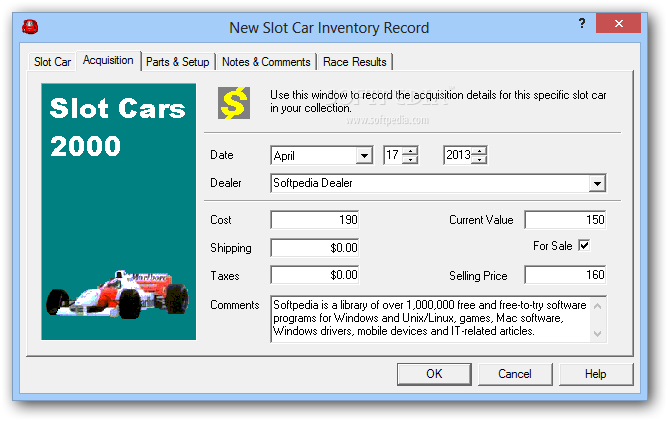
Task: Toggle the For Sale checkbox
Action: 584,245
